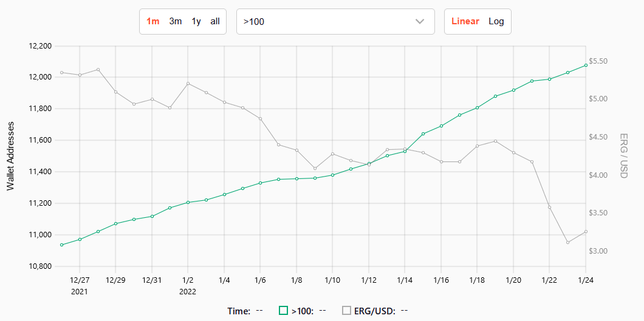Click the 1/2 date label
The height and width of the screenshot is (321, 644).
[x=188, y=280]
